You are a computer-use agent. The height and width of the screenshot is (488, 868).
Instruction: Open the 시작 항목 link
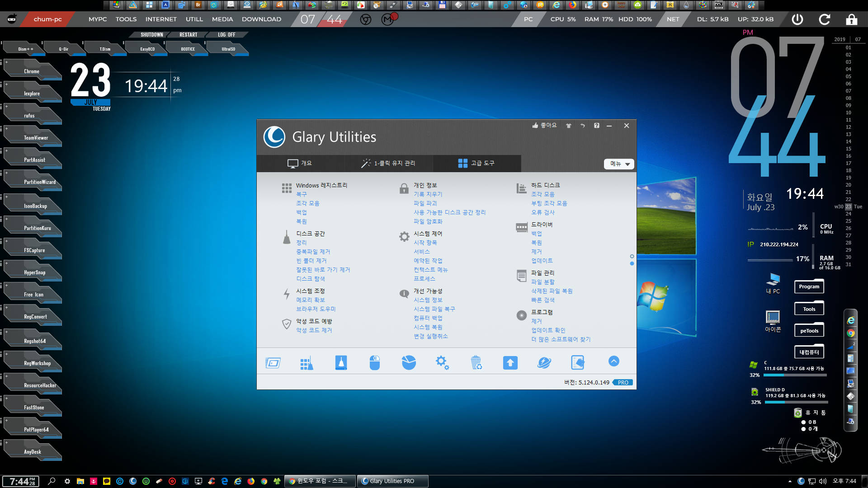click(425, 243)
